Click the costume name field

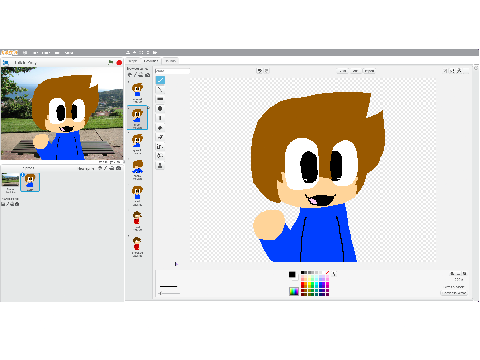[172, 71]
